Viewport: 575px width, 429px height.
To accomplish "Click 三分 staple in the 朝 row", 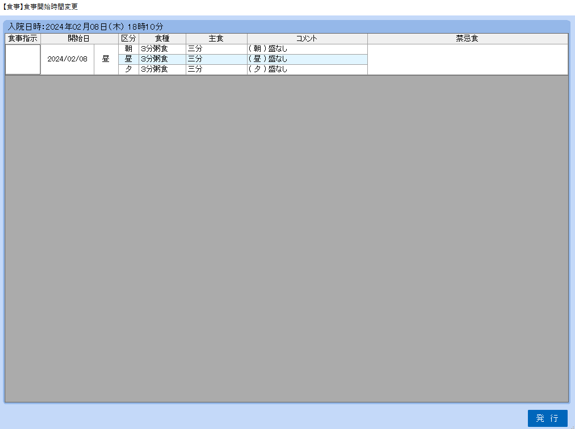I will [216, 49].
